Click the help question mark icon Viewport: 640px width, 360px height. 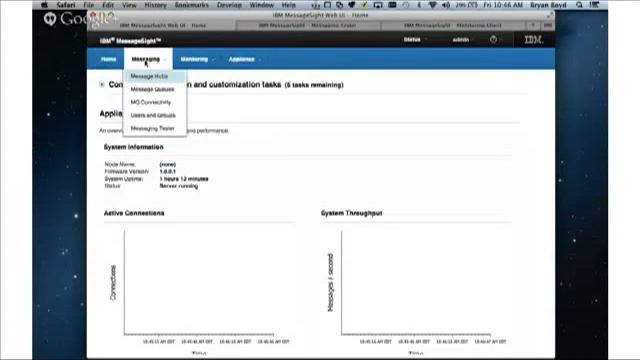click(493, 40)
